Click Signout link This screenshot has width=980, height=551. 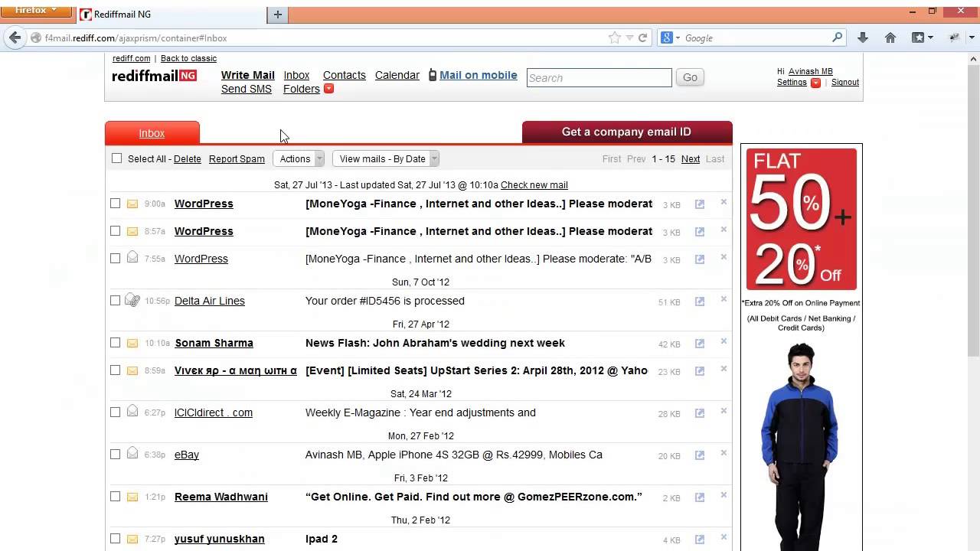[x=844, y=82]
